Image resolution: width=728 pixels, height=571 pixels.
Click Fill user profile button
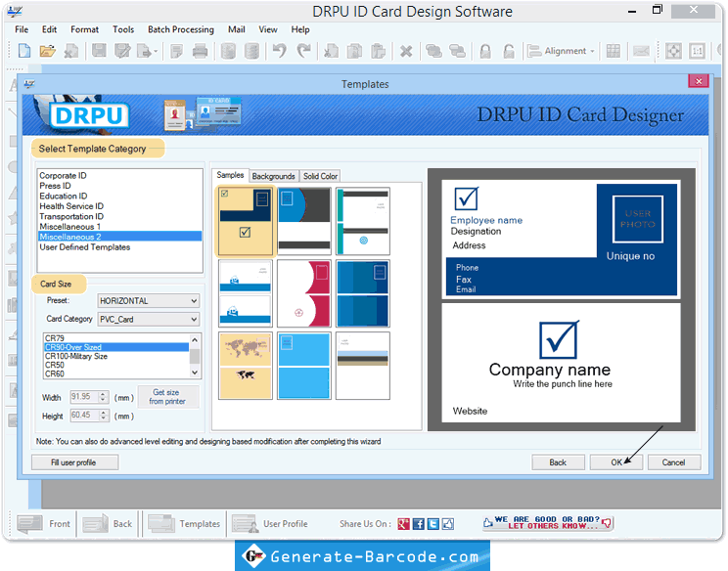74,462
